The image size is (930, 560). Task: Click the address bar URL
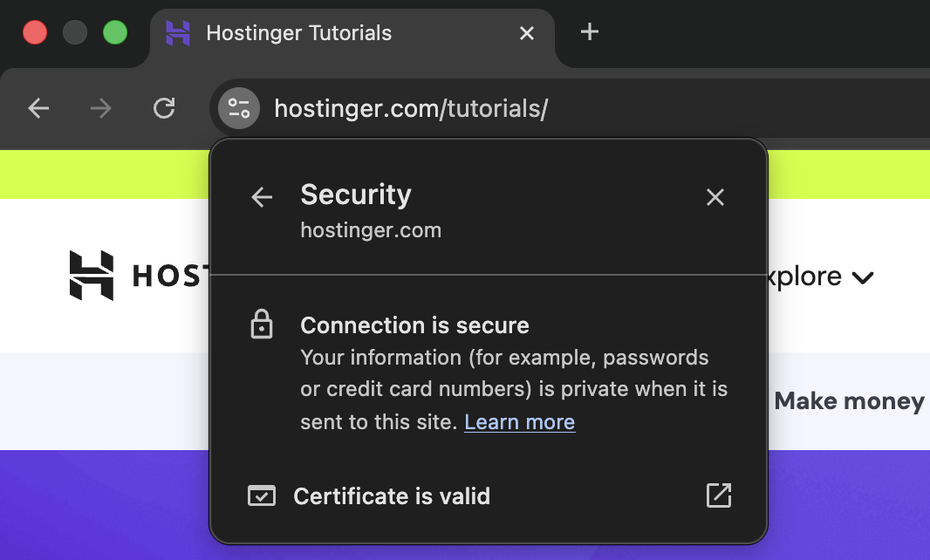tap(411, 108)
